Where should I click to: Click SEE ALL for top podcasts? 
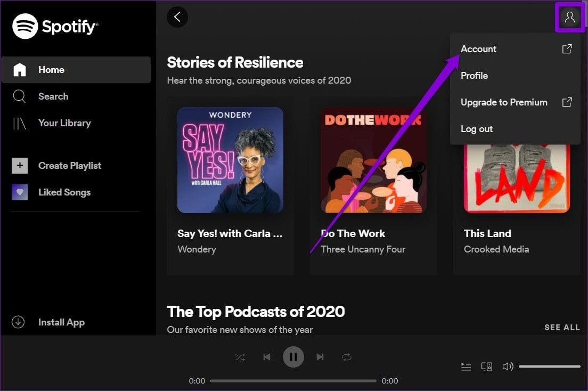pyautogui.click(x=562, y=328)
